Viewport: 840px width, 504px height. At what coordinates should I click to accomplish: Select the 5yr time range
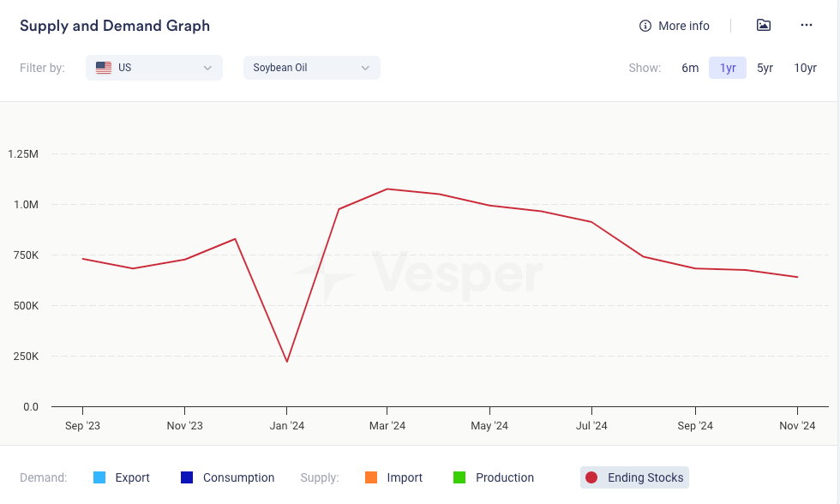click(x=765, y=68)
